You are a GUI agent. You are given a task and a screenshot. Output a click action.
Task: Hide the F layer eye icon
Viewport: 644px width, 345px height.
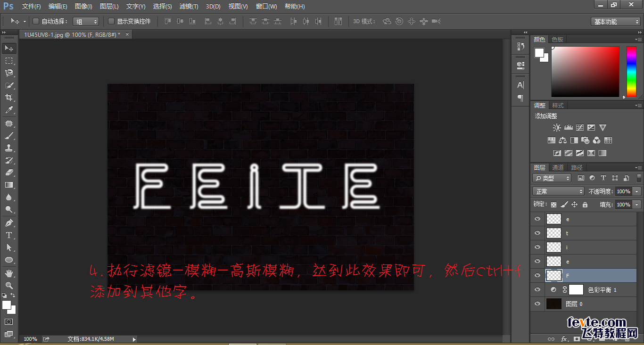click(x=537, y=275)
